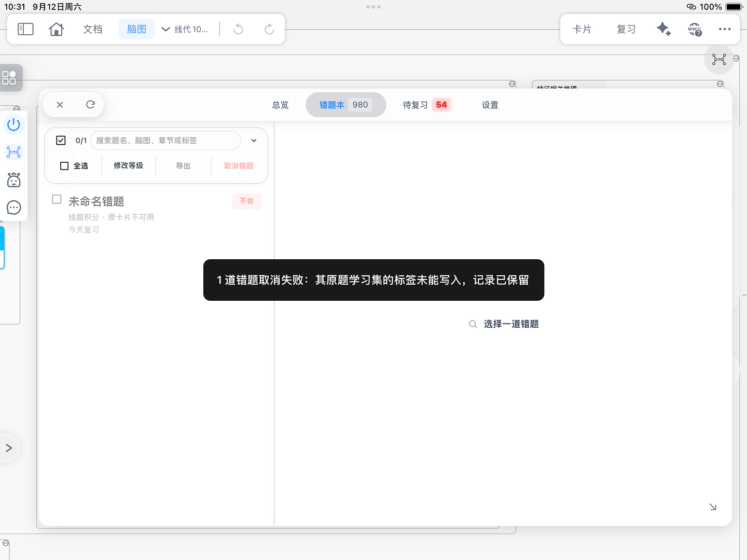The width and height of the screenshot is (747, 560).
Task: Switch to the 脑图 tab
Action: pos(136,29)
